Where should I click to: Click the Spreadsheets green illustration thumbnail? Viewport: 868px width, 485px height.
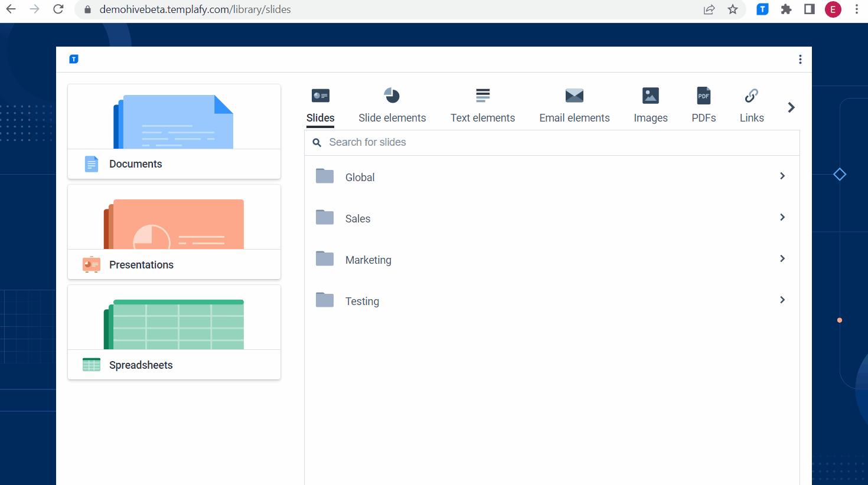(x=174, y=325)
